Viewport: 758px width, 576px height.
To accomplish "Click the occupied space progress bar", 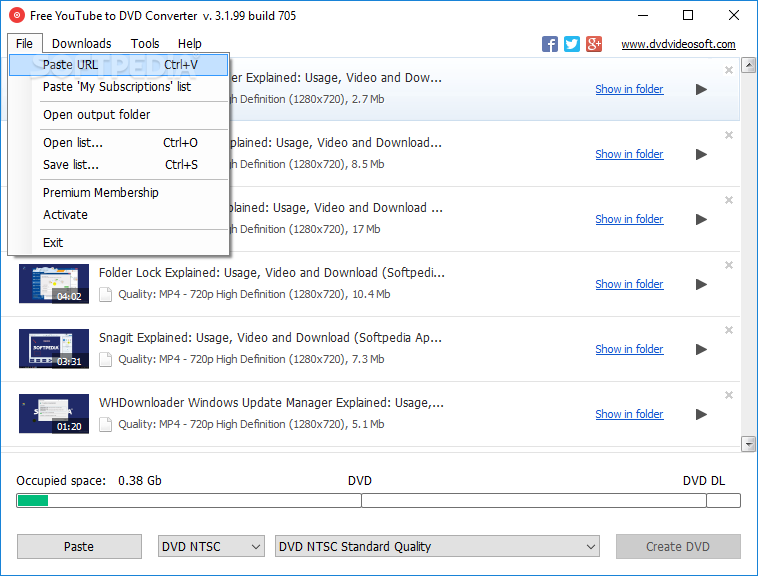I will (x=379, y=501).
